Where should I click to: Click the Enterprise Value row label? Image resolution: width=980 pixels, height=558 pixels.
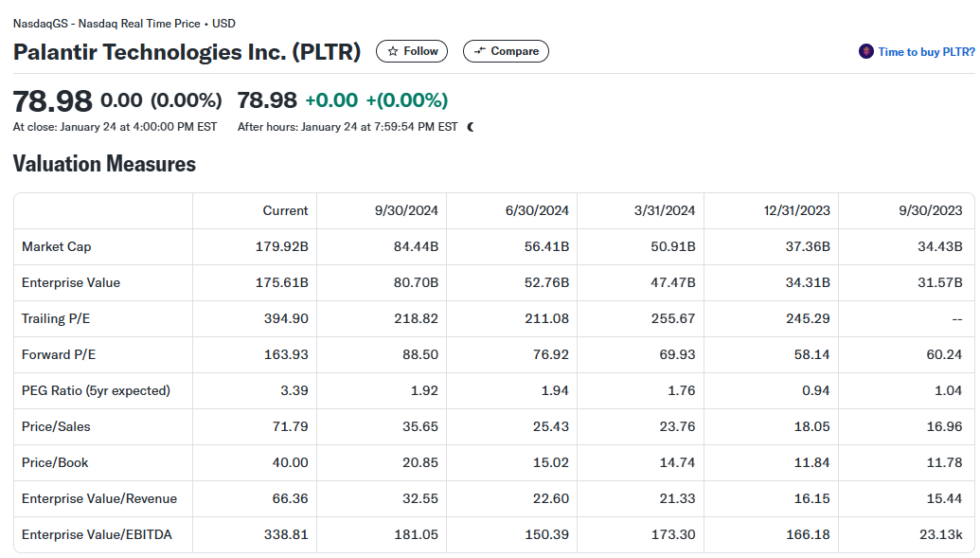coord(71,282)
